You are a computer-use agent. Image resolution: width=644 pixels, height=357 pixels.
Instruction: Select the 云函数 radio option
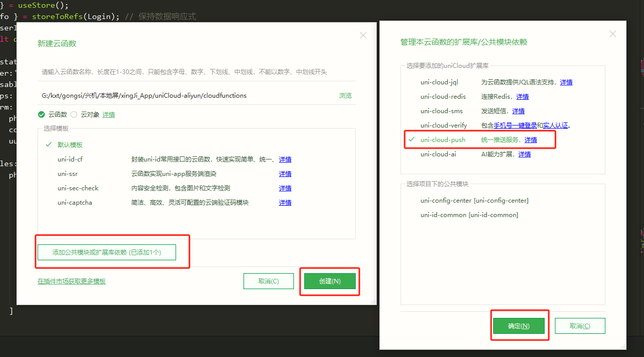coord(53,115)
